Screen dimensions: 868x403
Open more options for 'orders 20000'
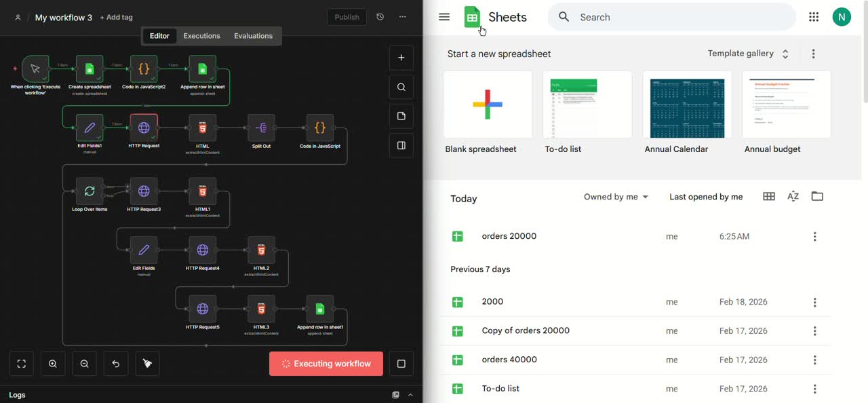click(x=814, y=237)
